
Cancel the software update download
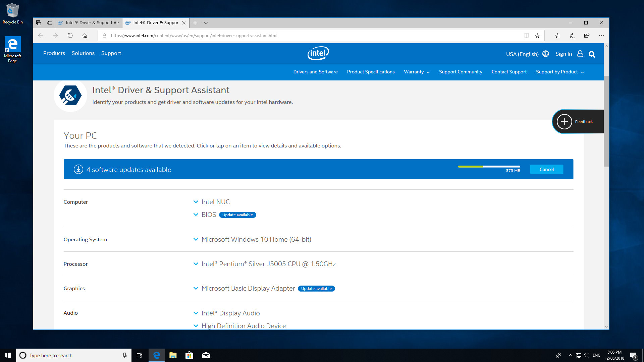tap(546, 169)
